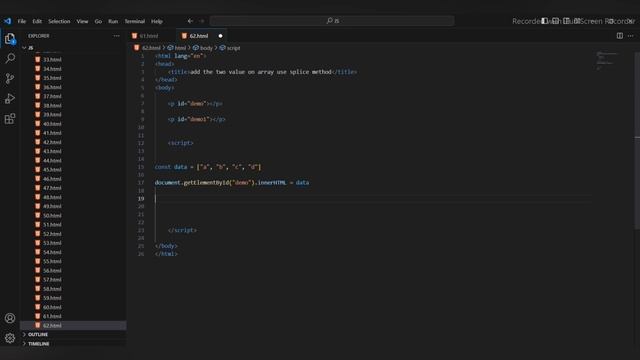Open the Manage gear icon
Screen dimensions: 640x360
(x=10, y=338)
